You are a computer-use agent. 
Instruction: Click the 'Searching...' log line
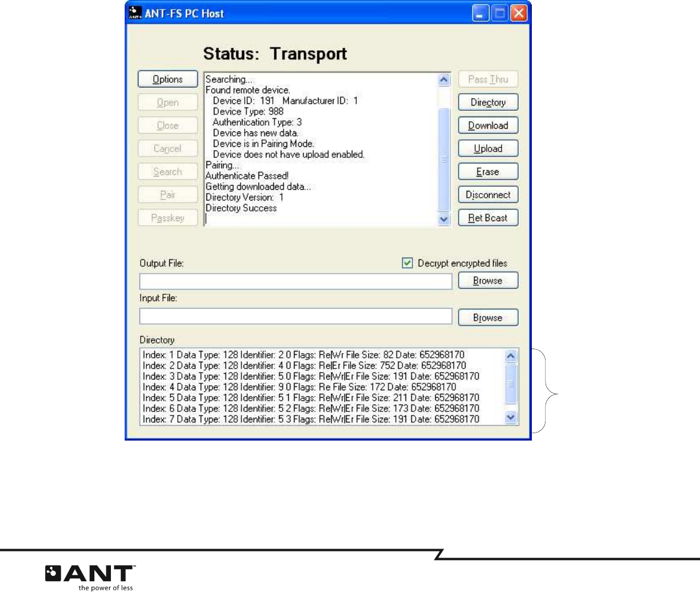[x=229, y=79]
